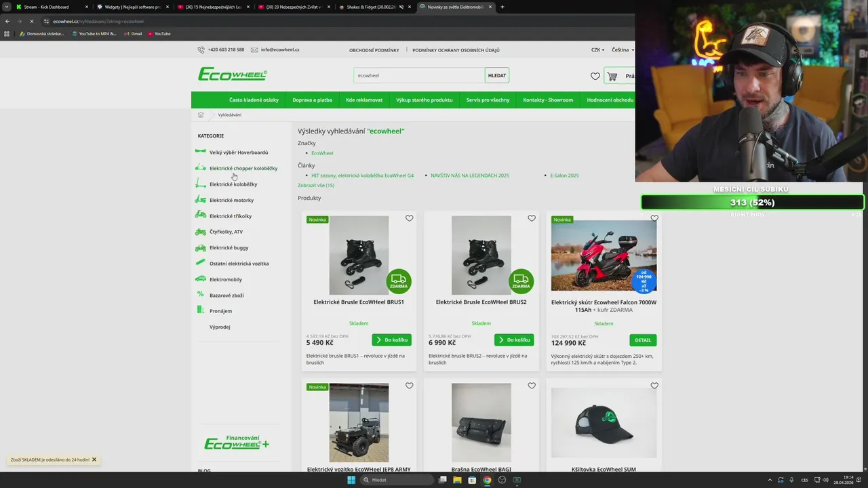868x488 pixels.
Task: Go back in browser history
Action: click(7, 21)
